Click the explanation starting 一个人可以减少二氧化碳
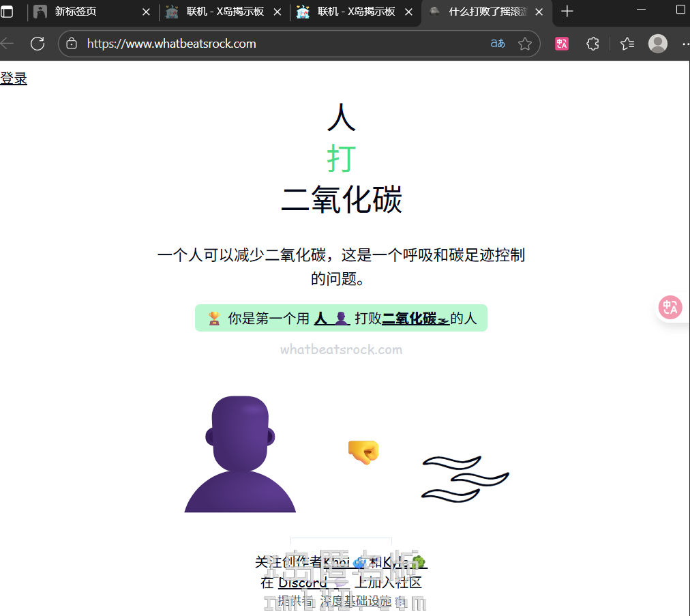The height and width of the screenshot is (616, 690). (341, 267)
